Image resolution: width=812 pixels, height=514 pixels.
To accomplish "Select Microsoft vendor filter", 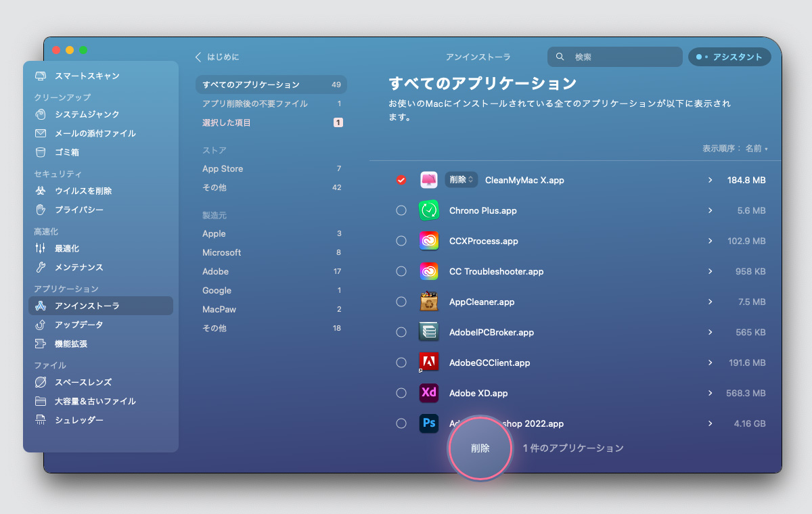I will 271,252.
